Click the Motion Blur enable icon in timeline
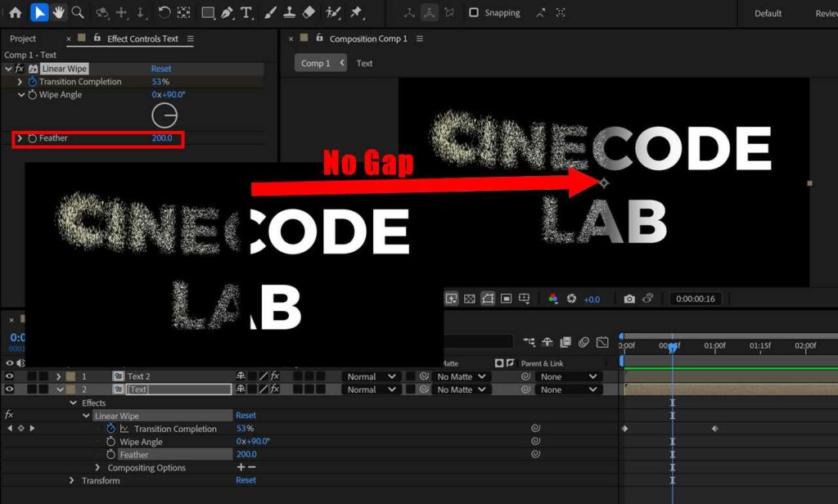This screenshot has height=504, width=838. coord(583,342)
